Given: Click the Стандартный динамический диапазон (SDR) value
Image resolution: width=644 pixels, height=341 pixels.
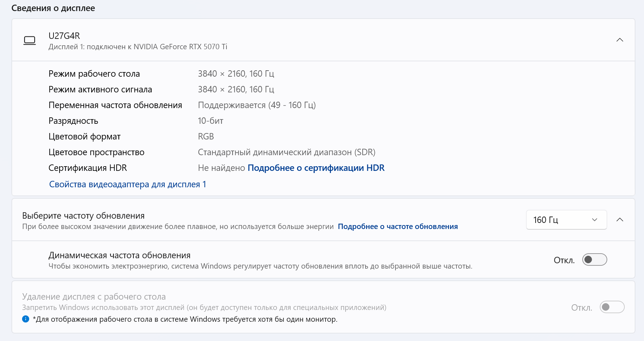Looking at the screenshot, I should tap(286, 152).
